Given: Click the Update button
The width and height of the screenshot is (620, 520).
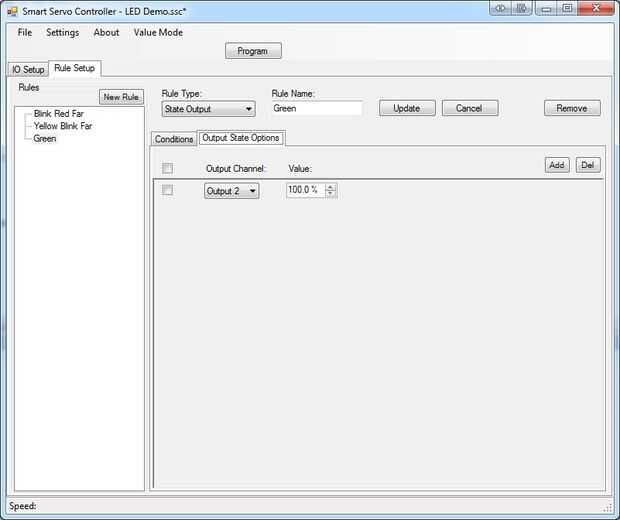Looking at the screenshot, I should point(407,108).
